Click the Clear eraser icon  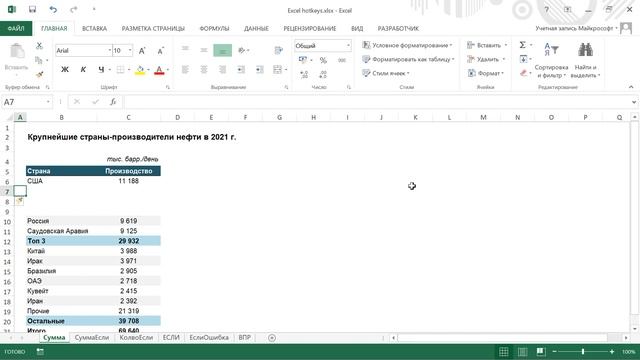coord(523,73)
